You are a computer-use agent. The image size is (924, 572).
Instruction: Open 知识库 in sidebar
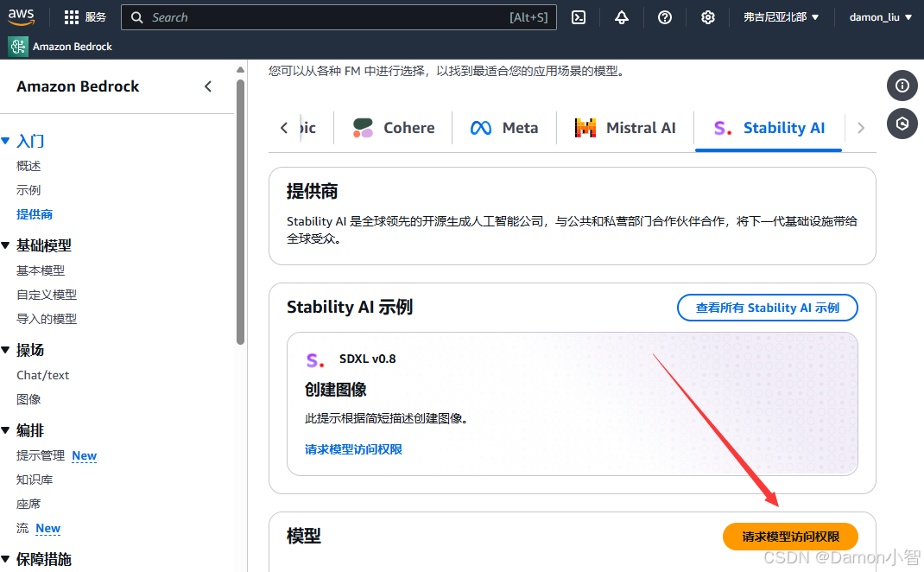35,480
